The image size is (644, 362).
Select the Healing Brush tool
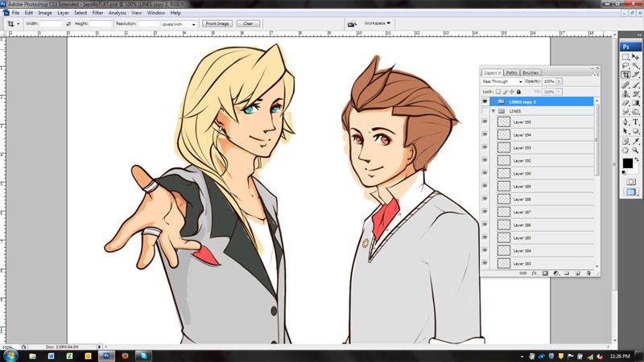click(x=625, y=85)
